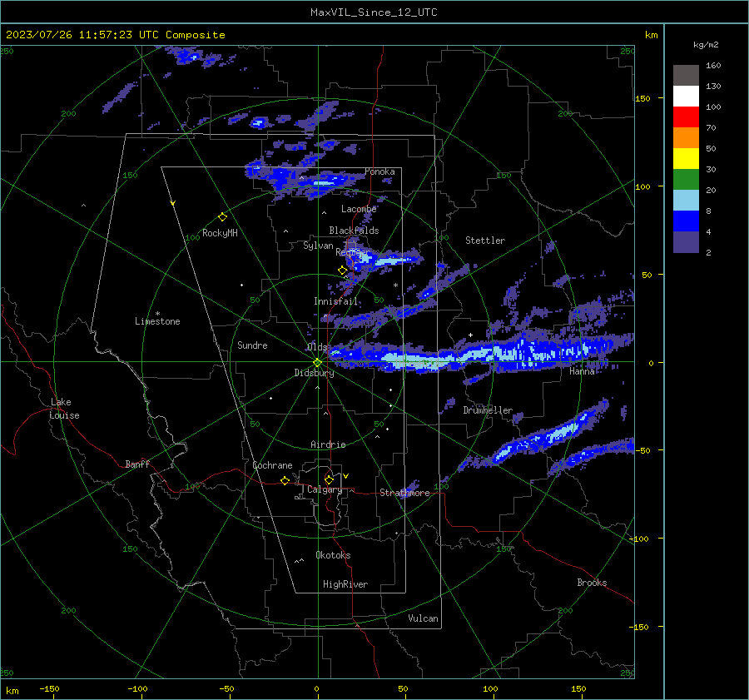The image size is (749, 700).
Task: Select the red 100 kg/m2 legend swatch
Action: pyautogui.click(x=686, y=117)
